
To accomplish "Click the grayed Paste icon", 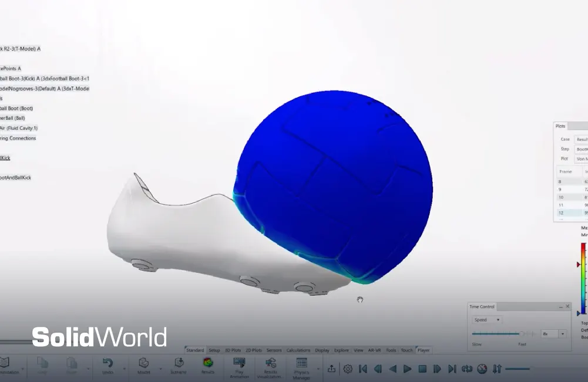I will click(x=72, y=363).
